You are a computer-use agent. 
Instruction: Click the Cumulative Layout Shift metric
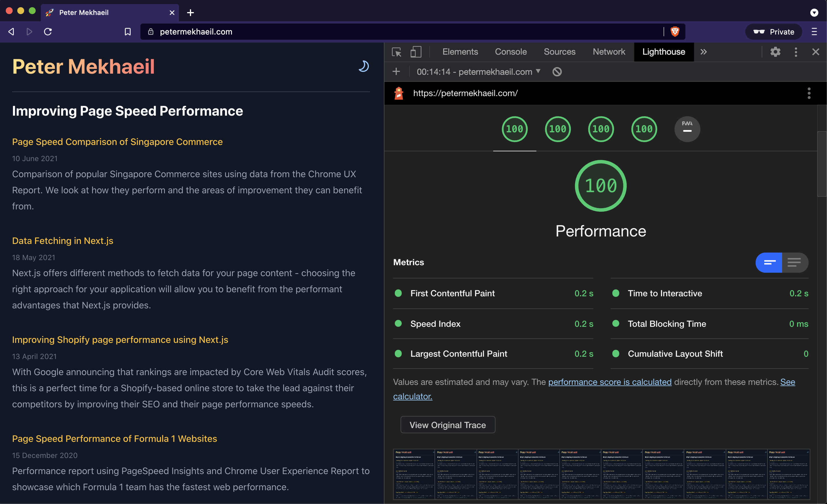709,354
